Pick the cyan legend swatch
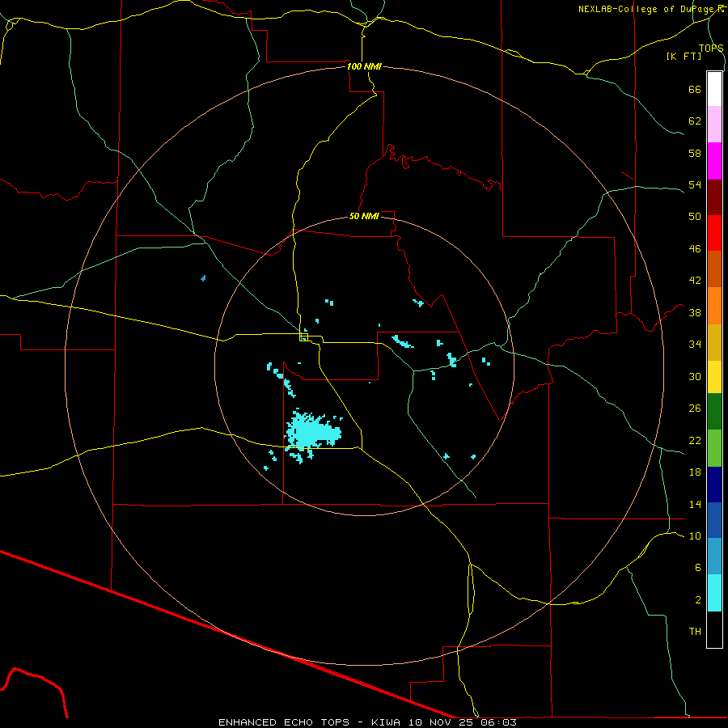Viewport: 728px width, 728px height. 714,593
